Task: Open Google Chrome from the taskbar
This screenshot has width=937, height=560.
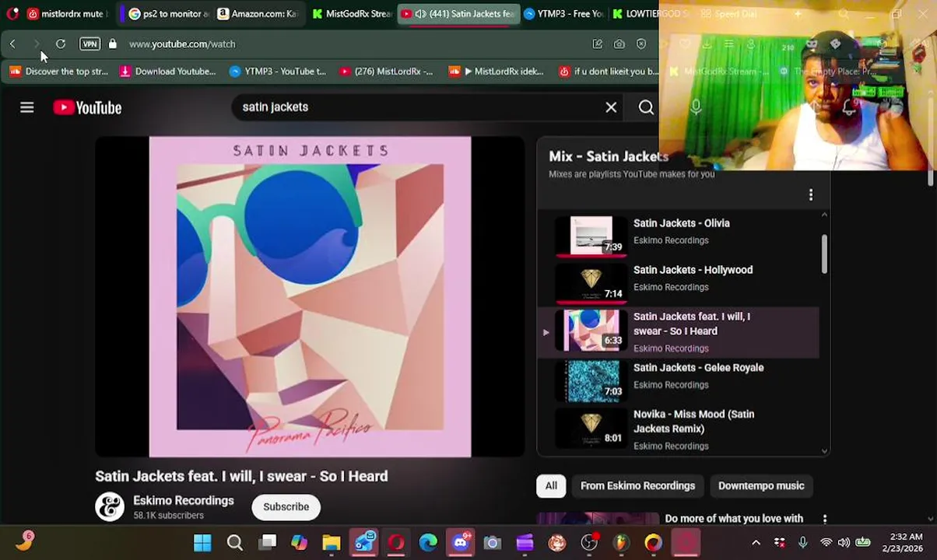Action: click(x=653, y=543)
